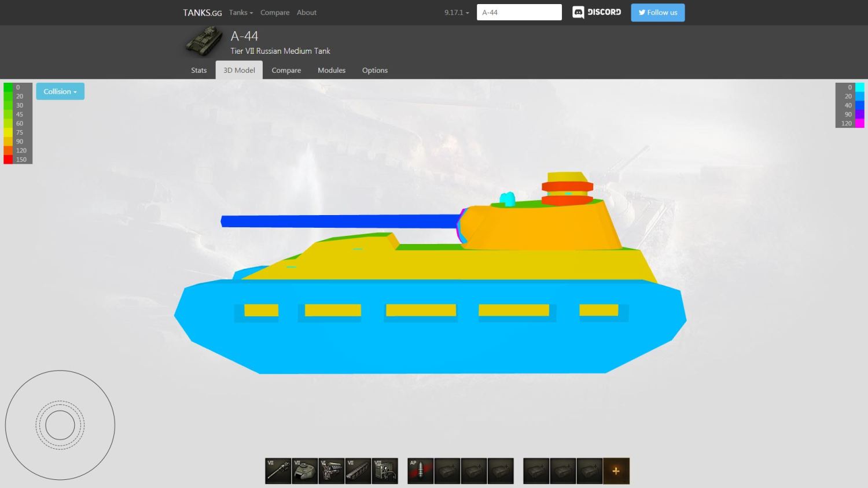Open the About page link

307,12
